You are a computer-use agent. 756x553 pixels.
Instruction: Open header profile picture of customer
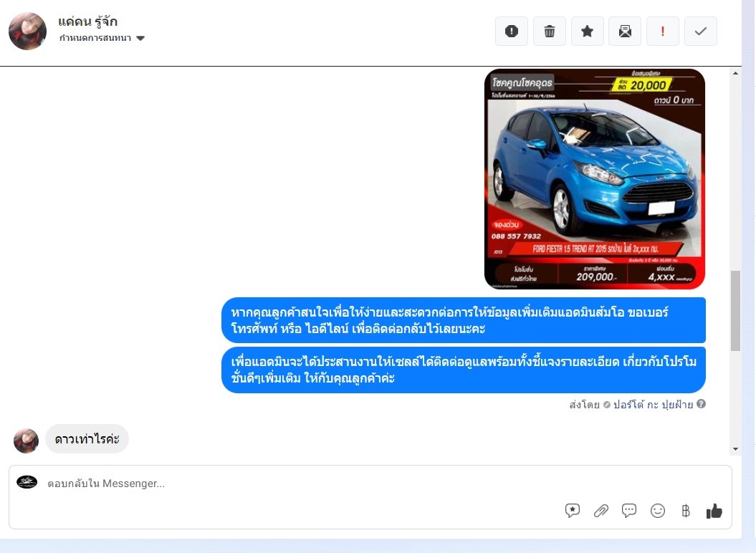coord(27,32)
